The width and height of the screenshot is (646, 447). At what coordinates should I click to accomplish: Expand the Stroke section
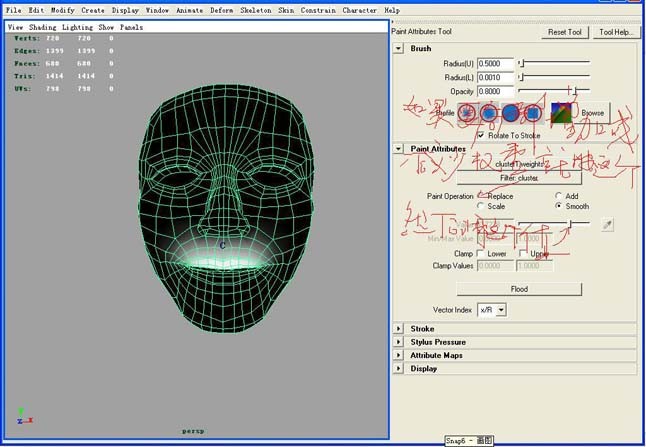click(398, 329)
